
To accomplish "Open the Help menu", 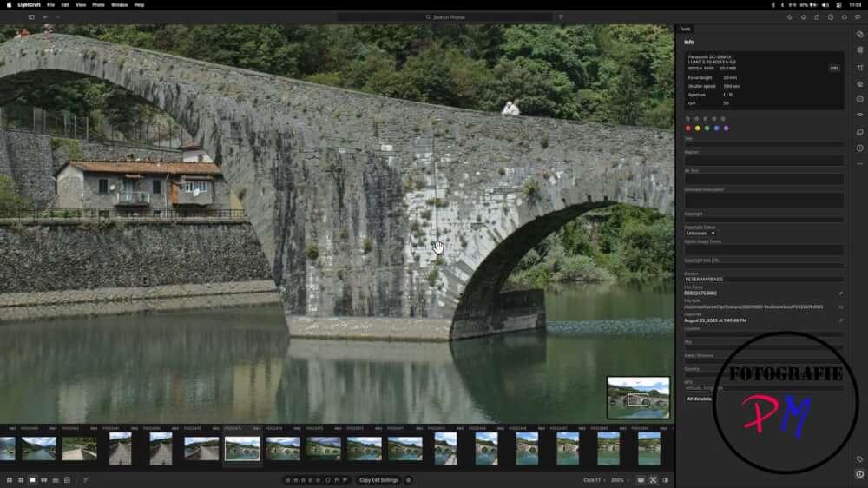I will (139, 5).
